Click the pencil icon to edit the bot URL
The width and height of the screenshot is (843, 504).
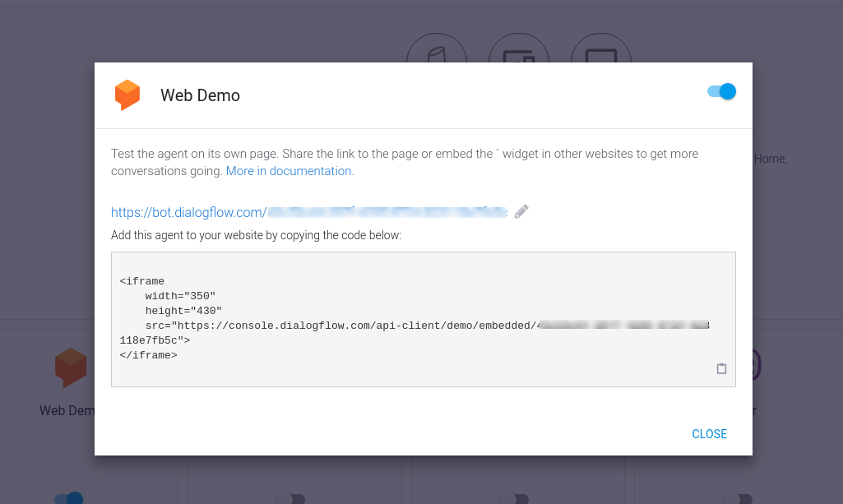521,212
